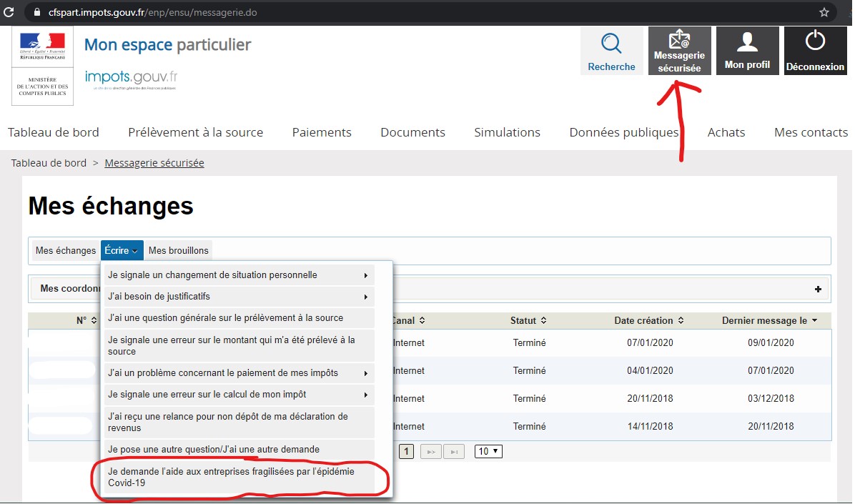Open Mes contacts navigation item
Screen dimensions: 855x504
point(811,132)
